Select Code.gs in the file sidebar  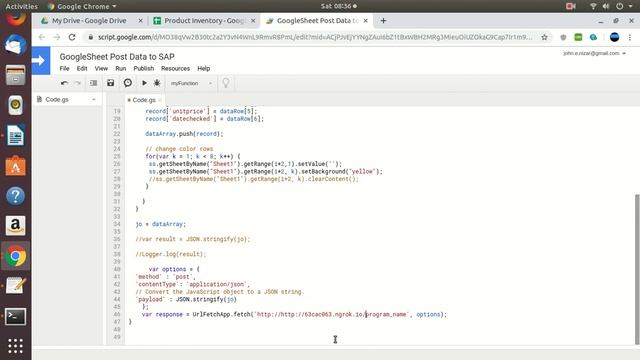click(x=57, y=100)
